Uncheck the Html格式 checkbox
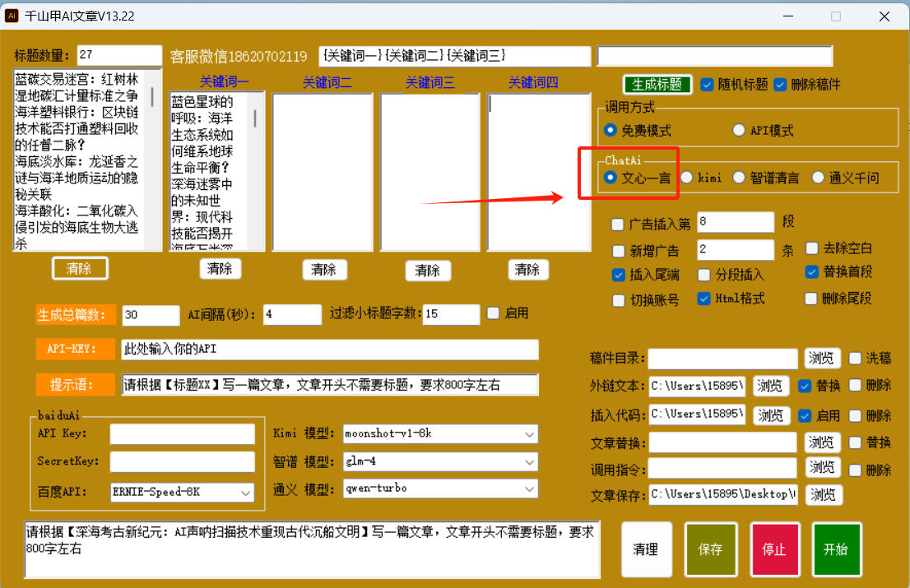Screen dimensions: 910x588 pyautogui.click(x=703, y=299)
